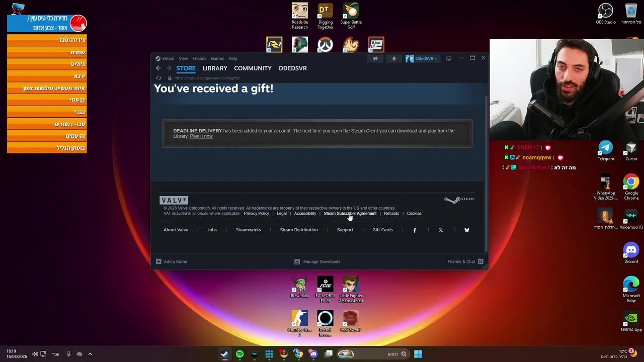Screen dimensions: 644x362
Task: Open Friends & Chat
Action: [x=465, y=261]
